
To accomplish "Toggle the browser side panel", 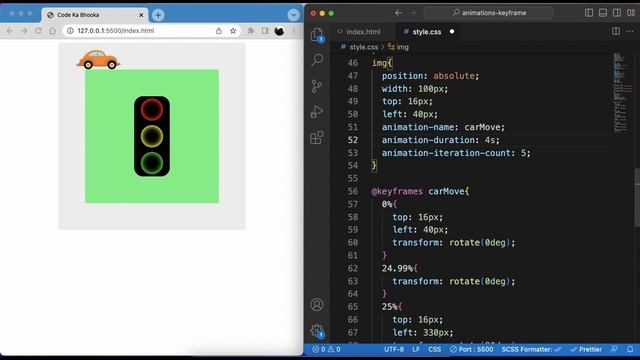I will coord(265,31).
